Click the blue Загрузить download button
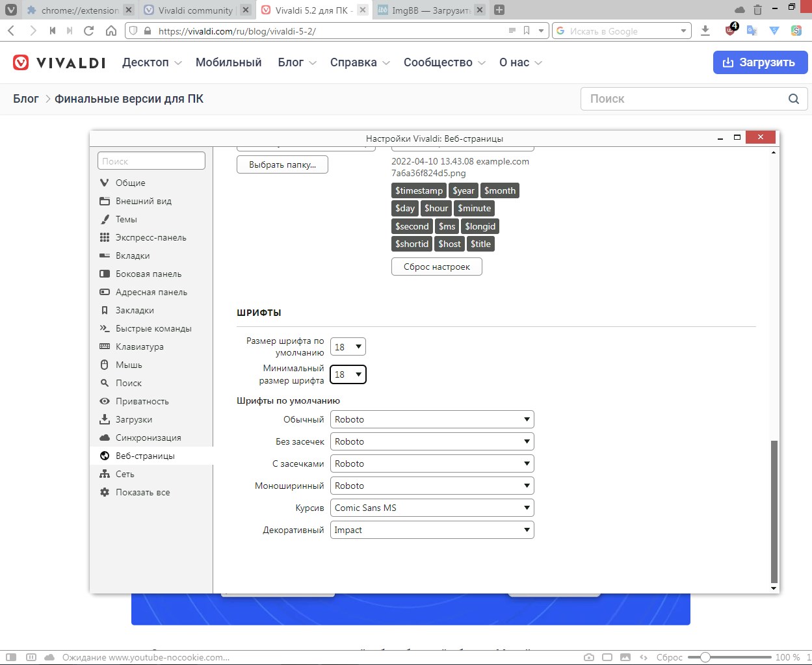Image resolution: width=812 pixels, height=665 pixels. pyautogui.click(x=760, y=62)
